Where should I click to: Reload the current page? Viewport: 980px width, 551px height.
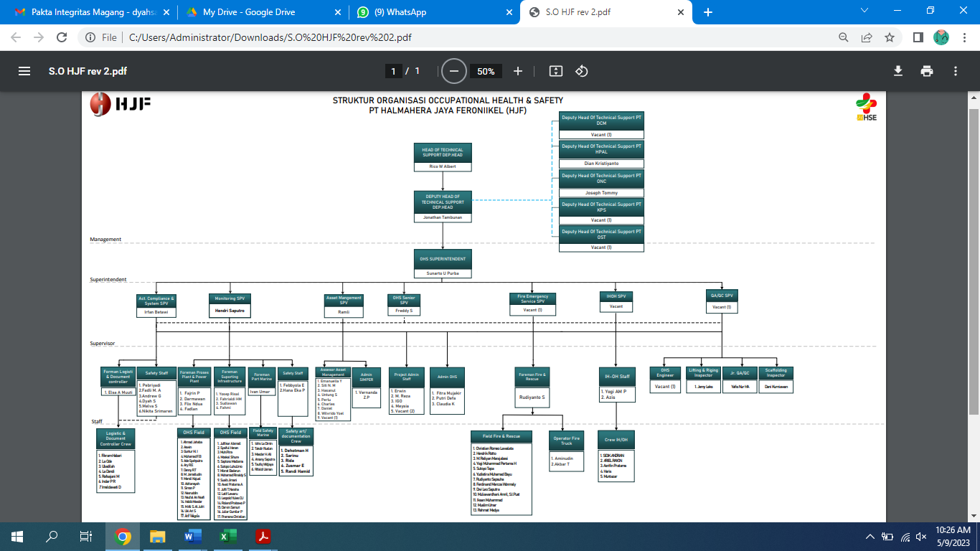point(61,37)
